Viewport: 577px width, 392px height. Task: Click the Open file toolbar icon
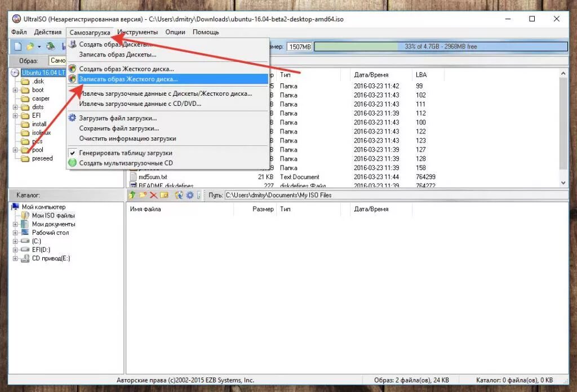click(30, 46)
